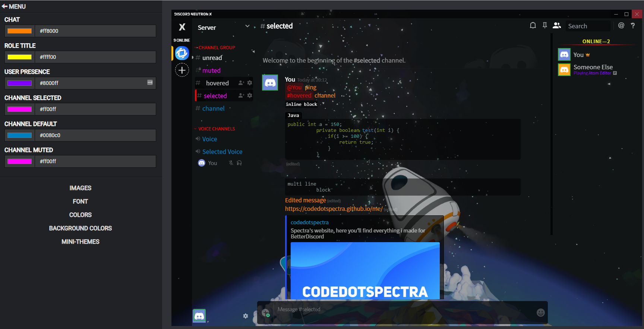
Task: Click the @You mention
Action: coord(294,88)
